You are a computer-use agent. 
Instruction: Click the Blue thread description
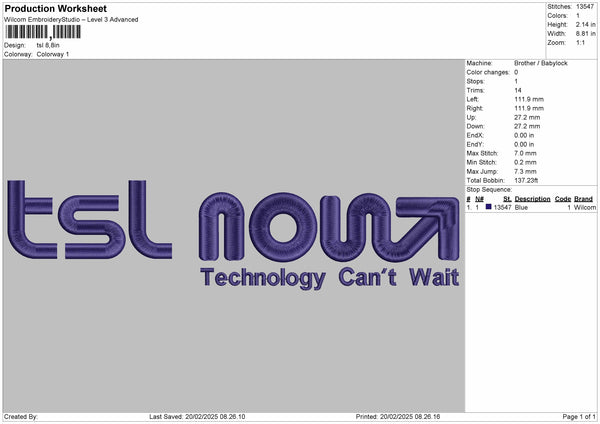[521, 207]
